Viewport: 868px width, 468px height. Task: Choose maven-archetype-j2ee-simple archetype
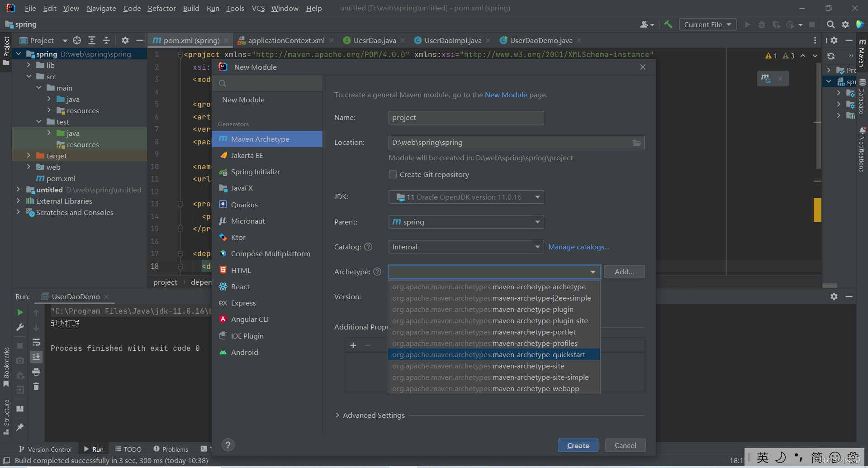click(x=494, y=298)
